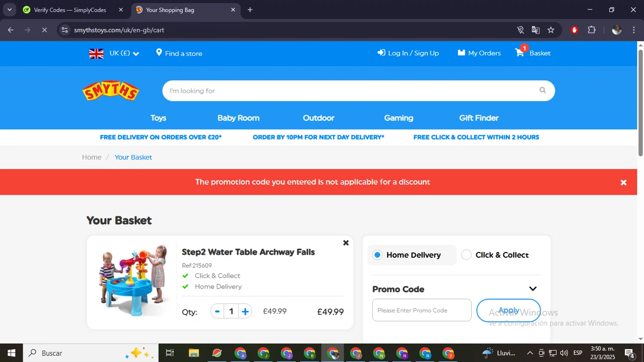The width and height of the screenshot is (644, 362).
Task: Click Order by 10pm next day delivery
Action: tap(318, 137)
